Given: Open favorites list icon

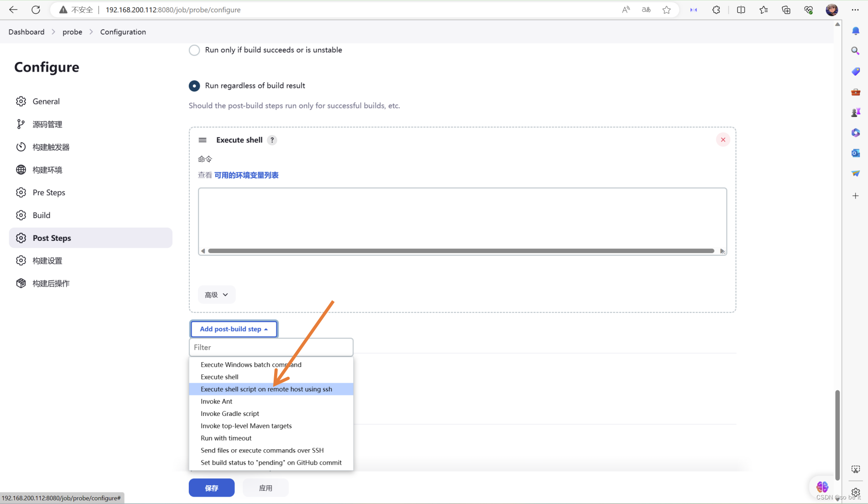Looking at the screenshot, I should coord(764,10).
